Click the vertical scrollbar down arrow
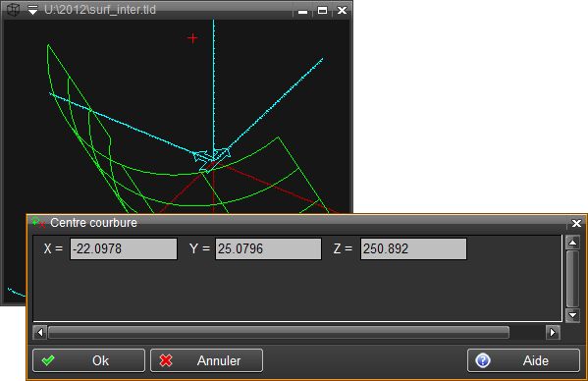This screenshot has width=588, height=381. coord(572,315)
